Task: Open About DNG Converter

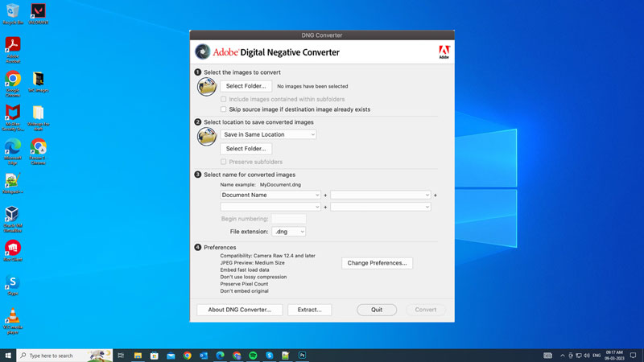Action: click(x=239, y=310)
